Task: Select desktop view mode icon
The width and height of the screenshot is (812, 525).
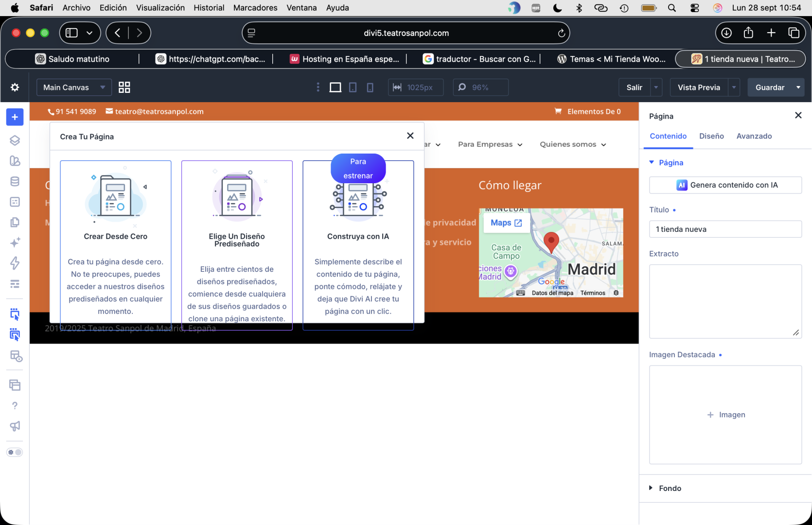Action: [x=335, y=87]
